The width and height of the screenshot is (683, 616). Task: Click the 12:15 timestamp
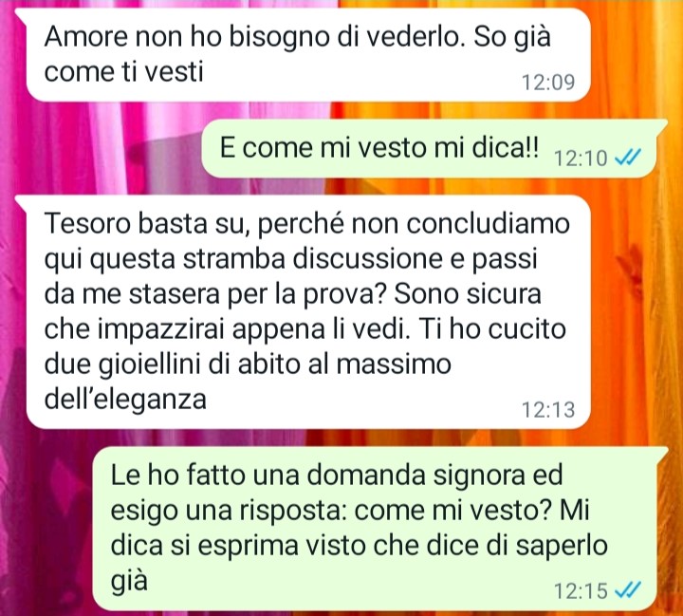[581, 590]
